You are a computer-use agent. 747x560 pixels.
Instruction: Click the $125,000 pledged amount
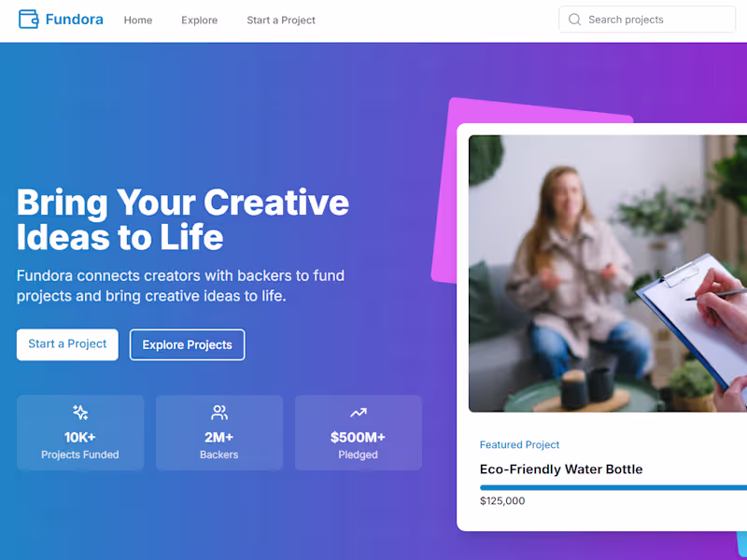click(x=502, y=501)
